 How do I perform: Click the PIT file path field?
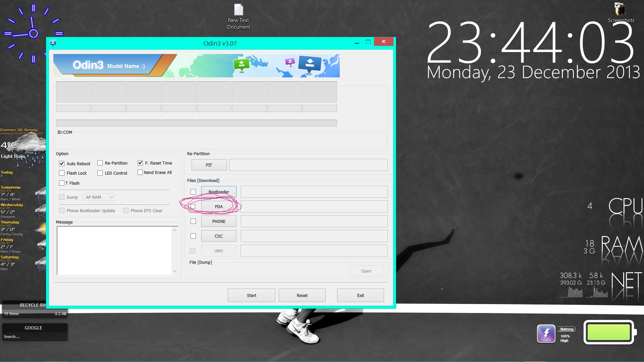coord(308,165)
